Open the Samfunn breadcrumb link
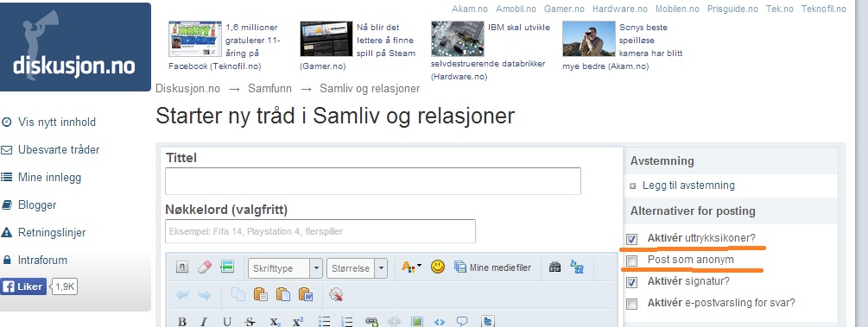Screen dimensions: 868x327 [x=270, y=89]
